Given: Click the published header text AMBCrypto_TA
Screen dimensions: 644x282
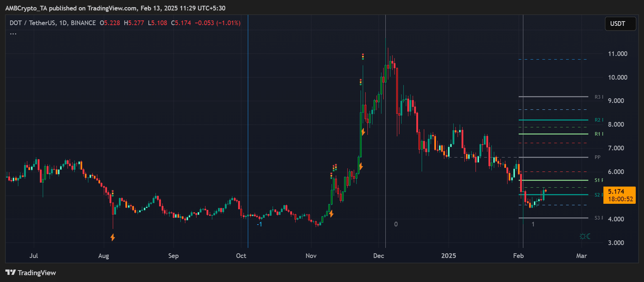Looking at the screenshot, I should [26, 8].
